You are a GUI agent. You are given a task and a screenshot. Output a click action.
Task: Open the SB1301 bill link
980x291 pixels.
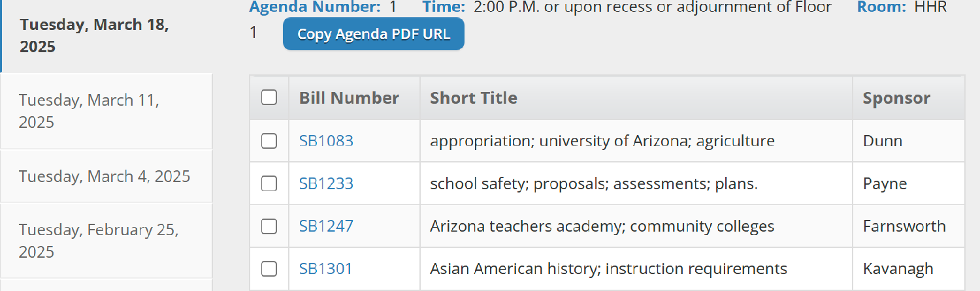tap(325, 269)
